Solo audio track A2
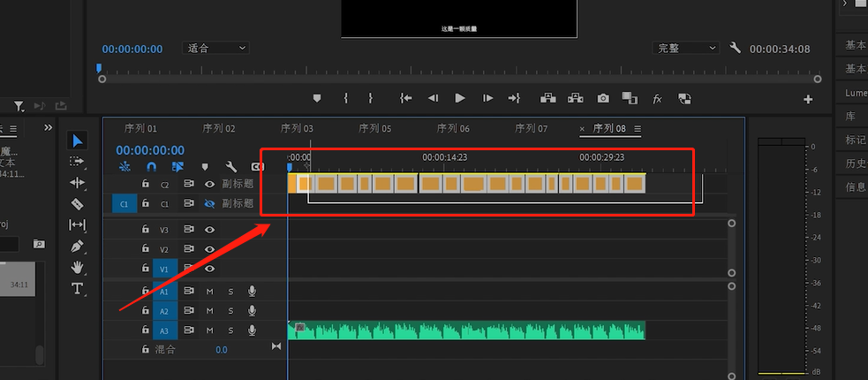The height and width of the screenshot is (380, 868). click(x=230, y=311)
